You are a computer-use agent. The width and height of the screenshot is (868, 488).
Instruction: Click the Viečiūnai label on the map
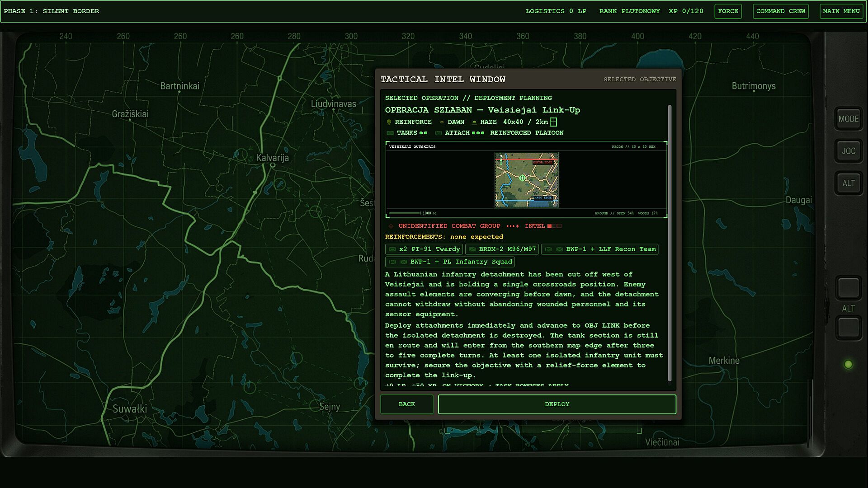tap(662, 442)
